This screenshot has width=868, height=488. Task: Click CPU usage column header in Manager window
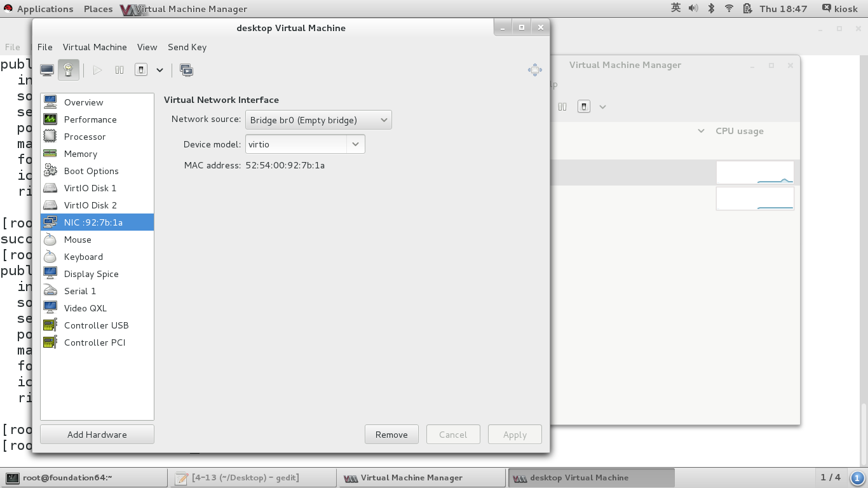click(x=740, y=131)
